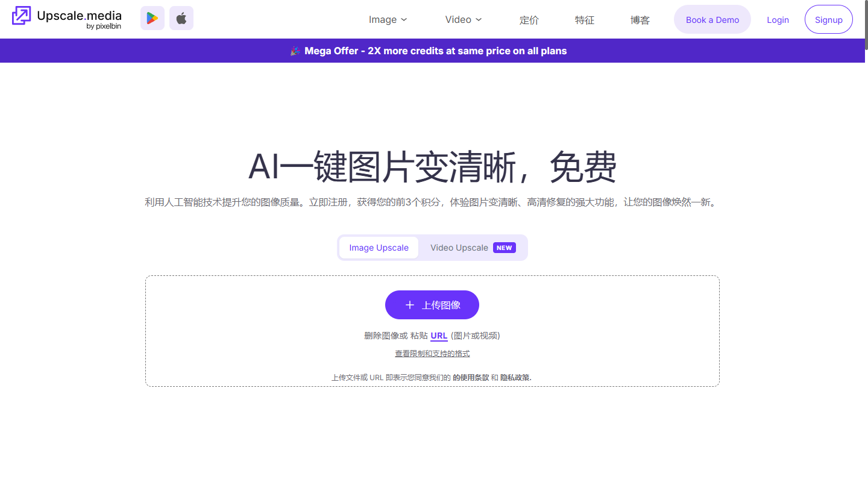Open the 博客 blog page
Image resolution: width=868 pixels, height=488 pixels.
640,20
